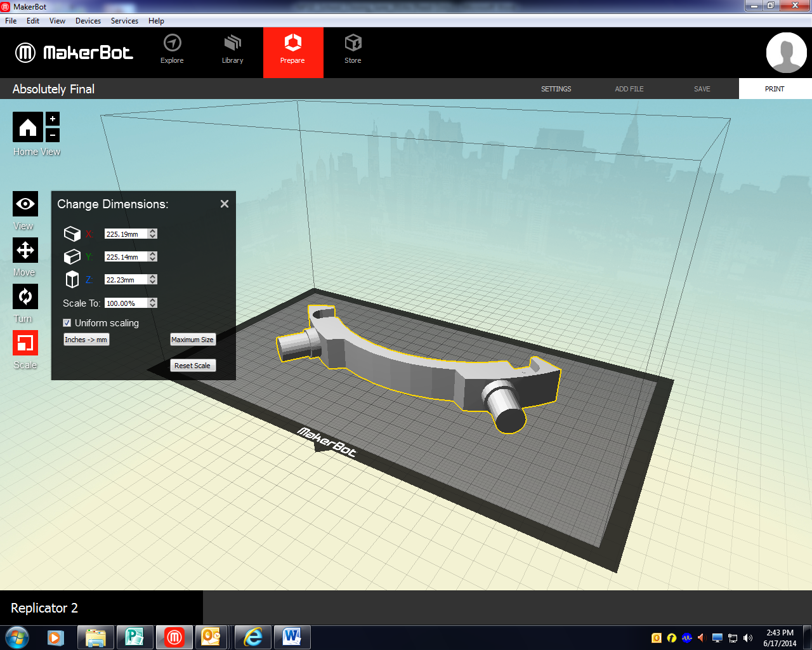Adjust the Scale To stepper arrows
812x650 pixels.
click(153, 303)
